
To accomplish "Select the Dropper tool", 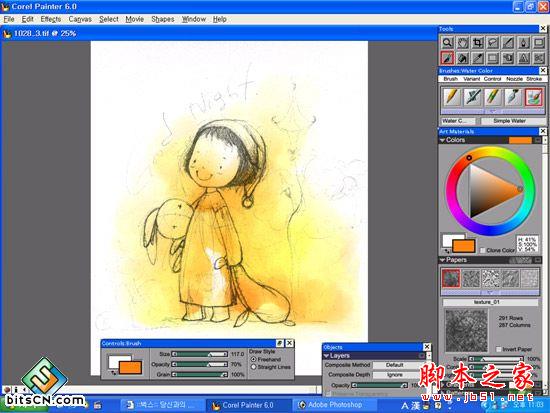I will (478, 58).
